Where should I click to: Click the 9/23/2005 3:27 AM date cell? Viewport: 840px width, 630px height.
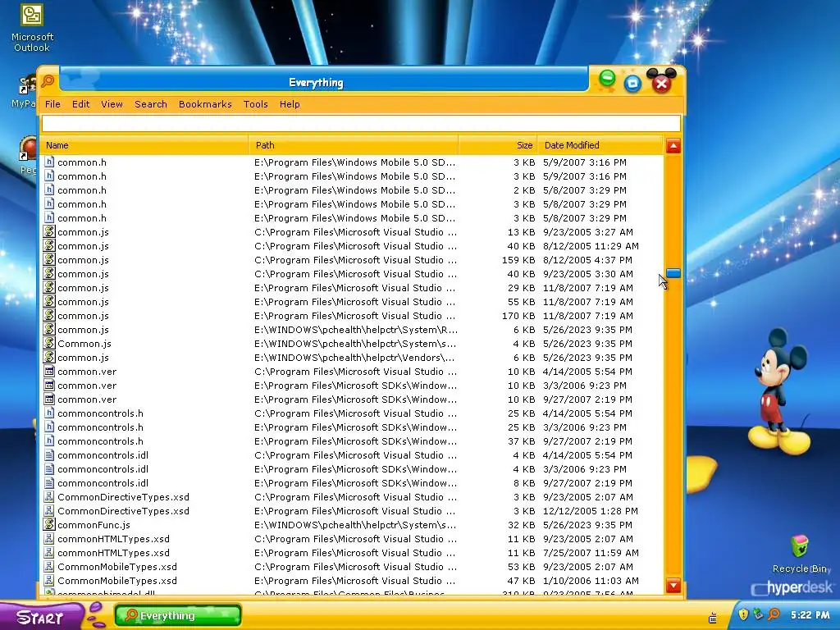coord(587,232)
